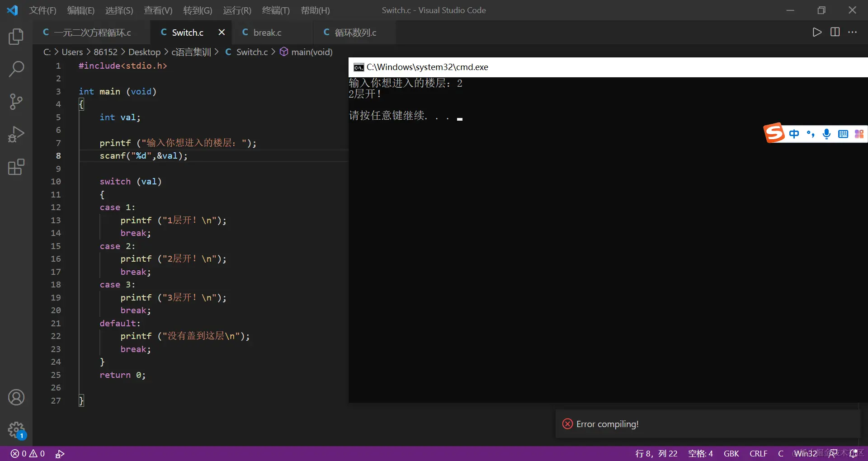Toggle Sogou punctuation mode icon
This screenshot has width=868, height=461.
tap(811, 134)
